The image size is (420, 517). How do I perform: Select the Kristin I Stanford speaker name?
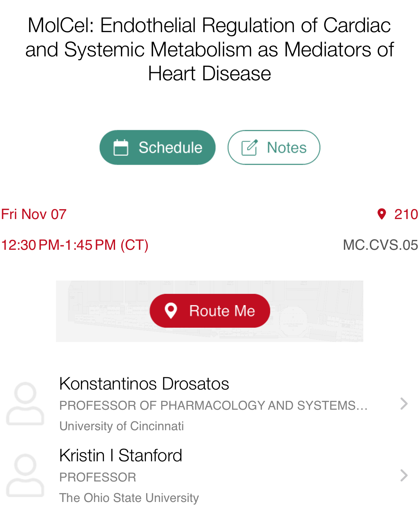click(121, 455)
